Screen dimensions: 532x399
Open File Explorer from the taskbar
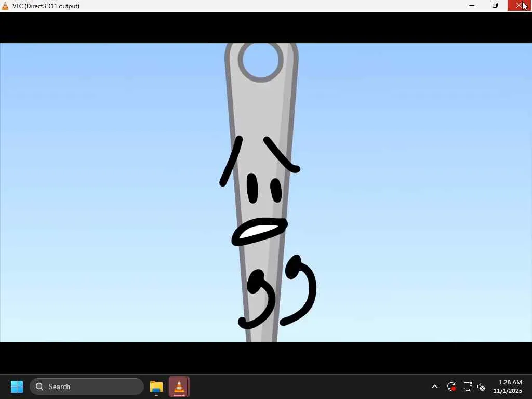tap(156, 387)
